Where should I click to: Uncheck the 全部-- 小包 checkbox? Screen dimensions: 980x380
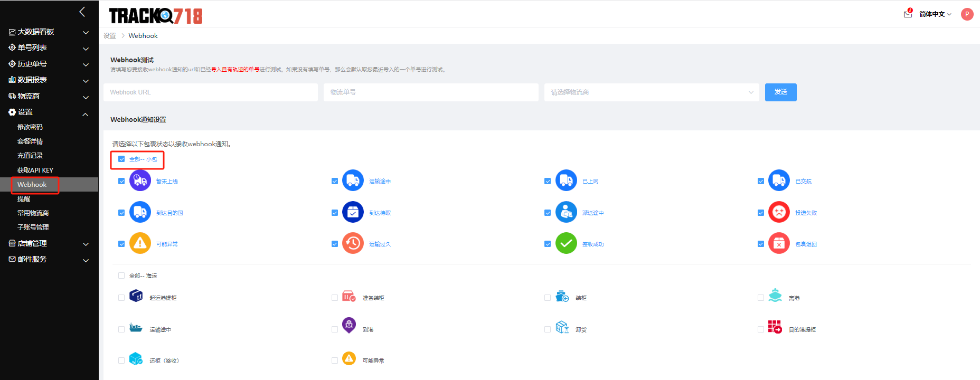click(121, 159)
